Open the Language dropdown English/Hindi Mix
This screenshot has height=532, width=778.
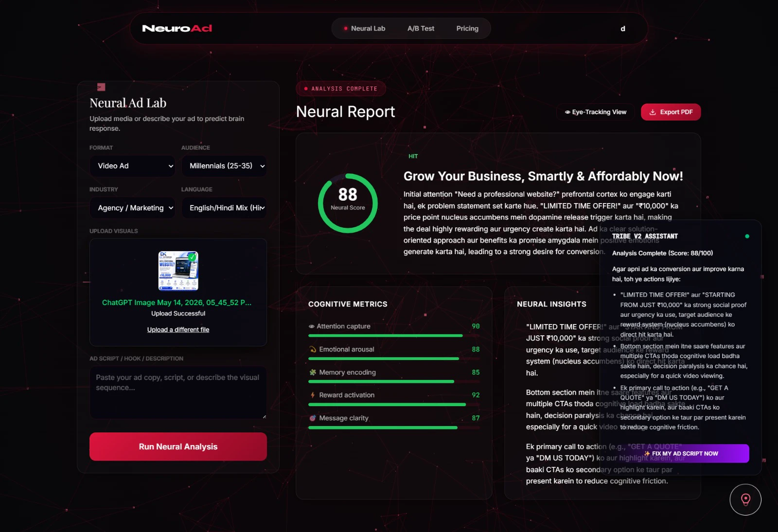224,207
